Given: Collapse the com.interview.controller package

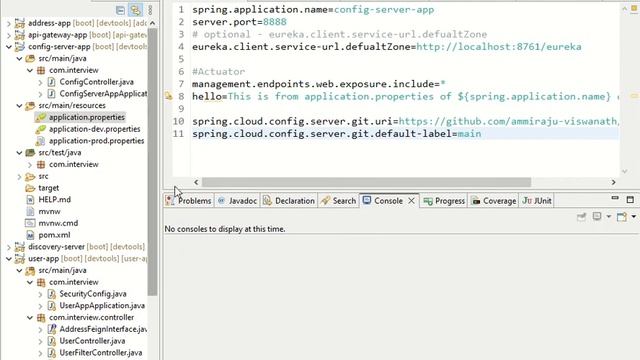Looking at the screenshot, I should coord(30,318).
